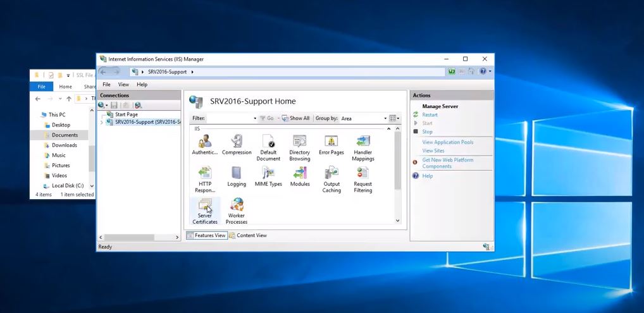
Task: Open the Help menu in IIS Manager
Action: pos(142,85)
